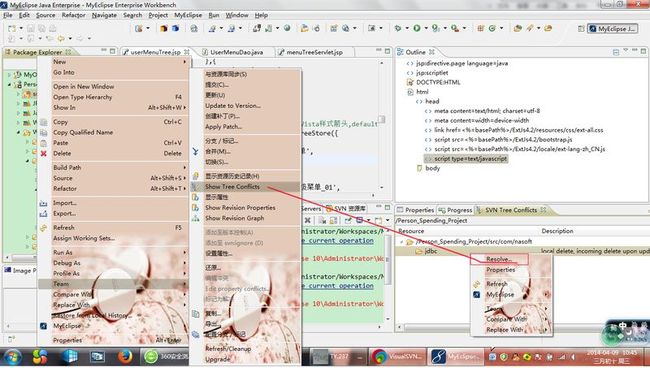Open the SVN Tree Conflicts tab
Image resolution: width=650 pixels, height=368 pixels.
click(x=511, y=210)
